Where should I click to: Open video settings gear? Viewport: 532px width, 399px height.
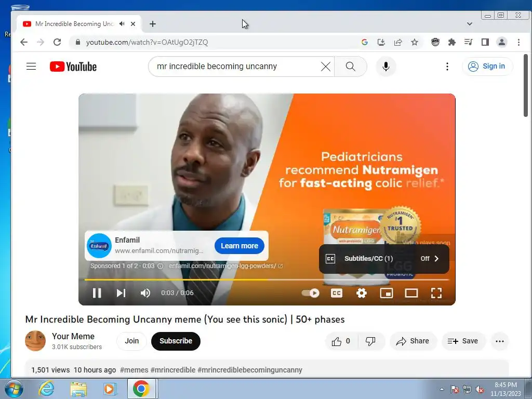362,293
